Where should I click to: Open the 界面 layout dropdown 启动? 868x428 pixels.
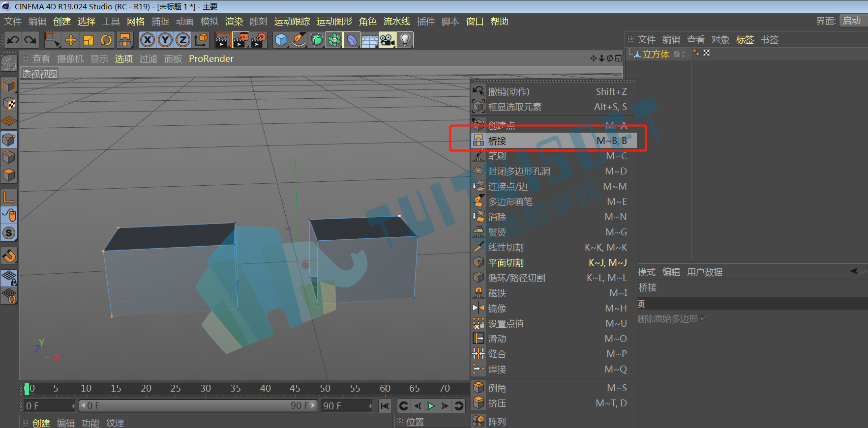coord(853,21)
